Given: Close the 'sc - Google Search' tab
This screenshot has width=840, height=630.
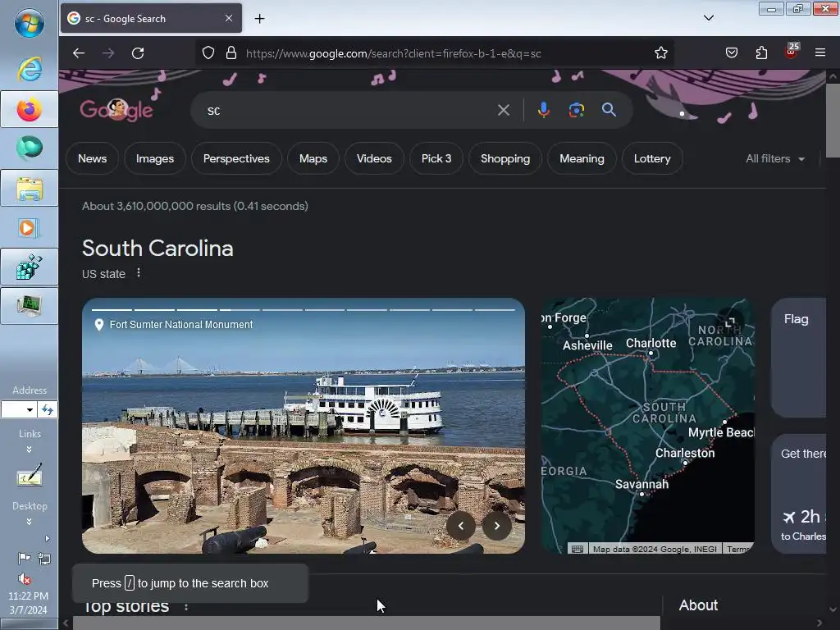Looking at the screenshot, I should (x=229, y=18).
